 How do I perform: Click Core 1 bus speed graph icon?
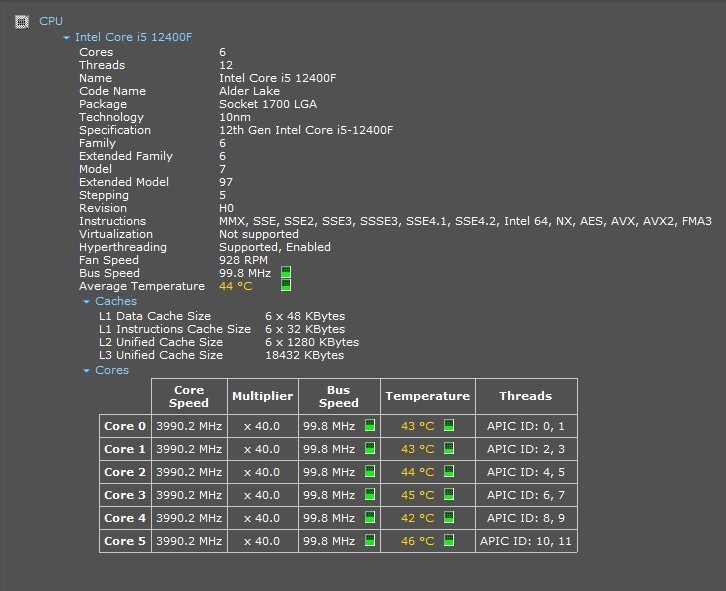click(370, 448)
